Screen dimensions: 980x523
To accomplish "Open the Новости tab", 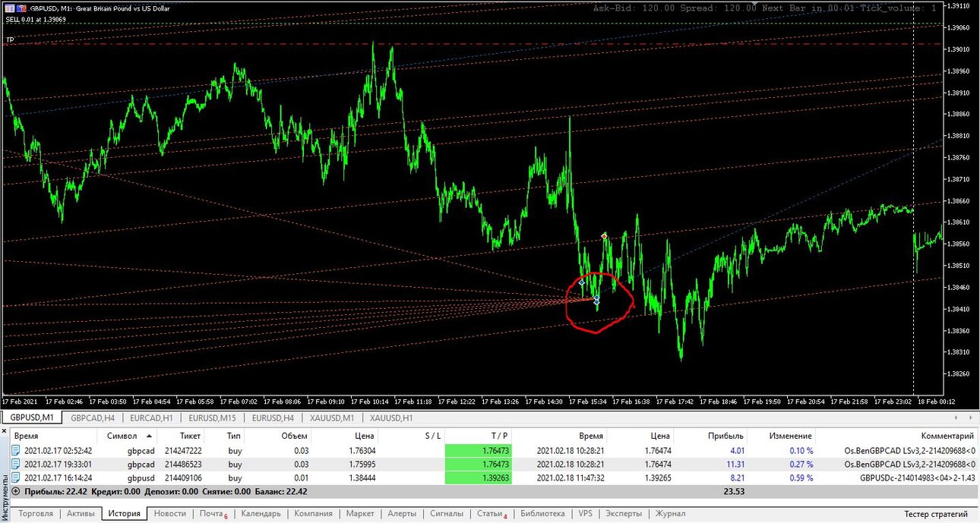I will 169,514.
